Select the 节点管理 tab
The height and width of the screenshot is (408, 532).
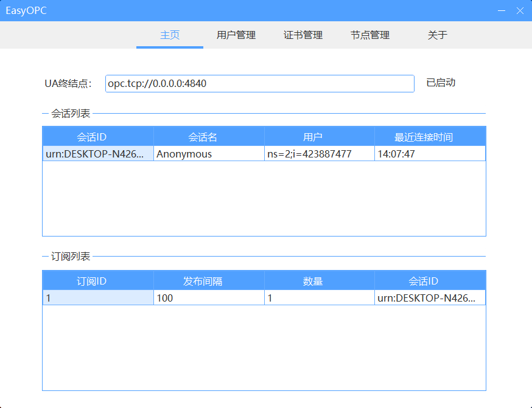pyautogui.click(x=370, y=35)
